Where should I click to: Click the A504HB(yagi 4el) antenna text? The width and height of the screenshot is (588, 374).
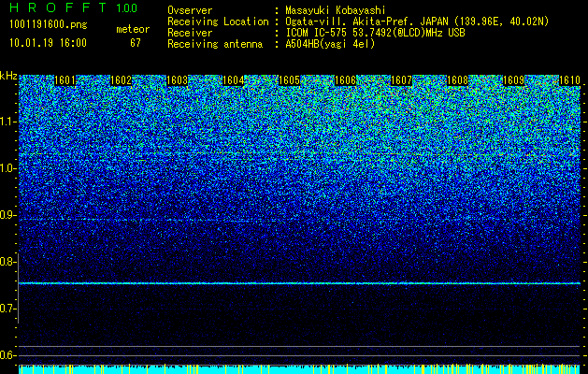click(x=330, y=44)
